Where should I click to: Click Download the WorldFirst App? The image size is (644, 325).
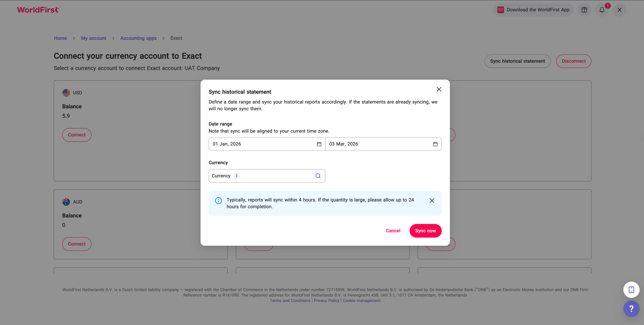[533, 10]
